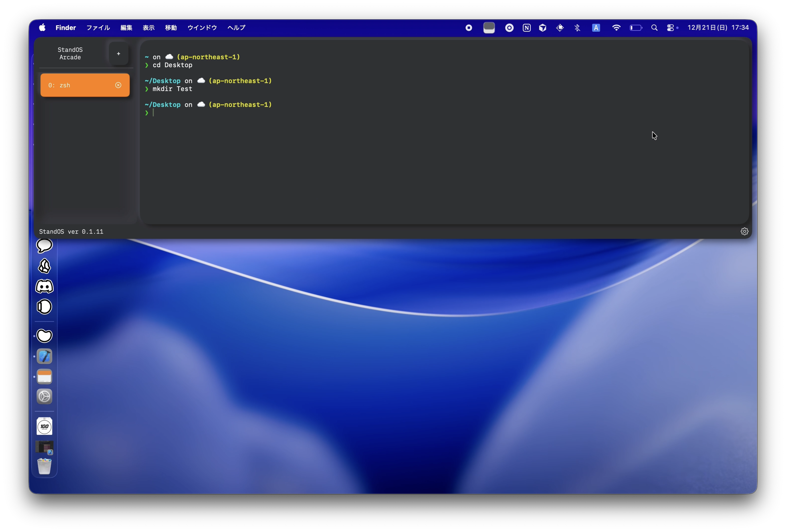This screenshot has height=532, width=786.
Task: Click the Notion icon in the menu bar
Action: pyautogui.click(x=526, y=28)
